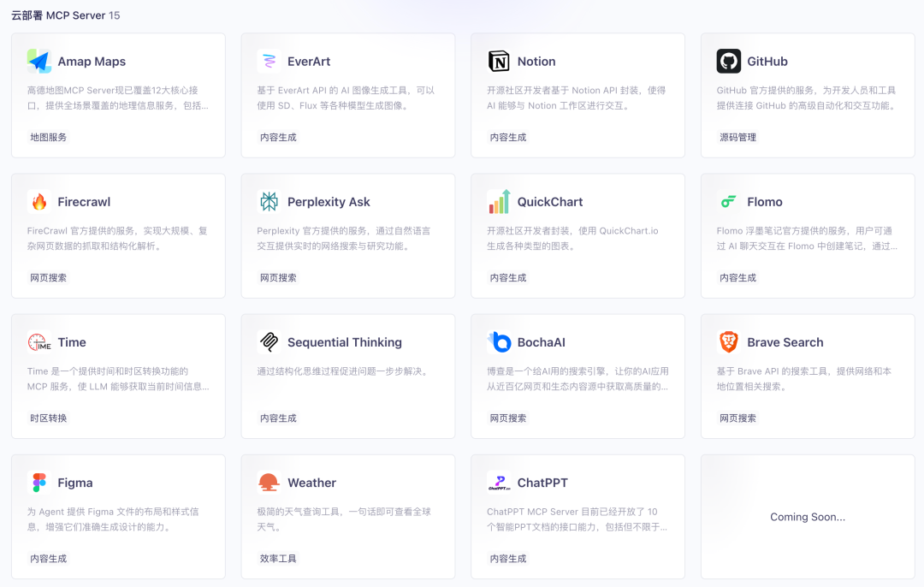Viewport: 924px width, 587px height.
Task: Choose the Brave Search title
Action: click(785, 342)
